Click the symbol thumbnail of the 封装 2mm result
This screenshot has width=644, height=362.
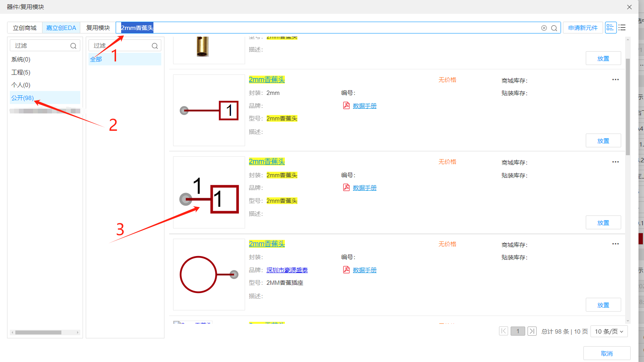pyautogui.click(x=209, y=110)
